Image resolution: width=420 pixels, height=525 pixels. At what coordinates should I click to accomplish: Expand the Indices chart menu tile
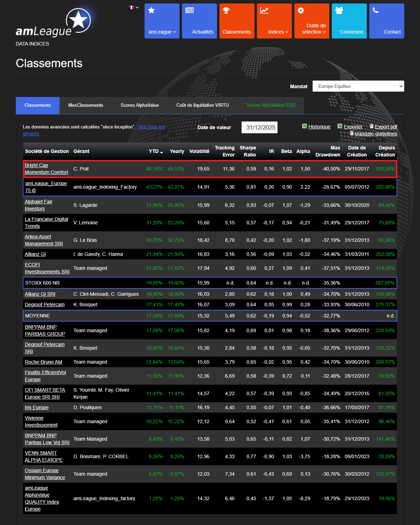[274, 21]
